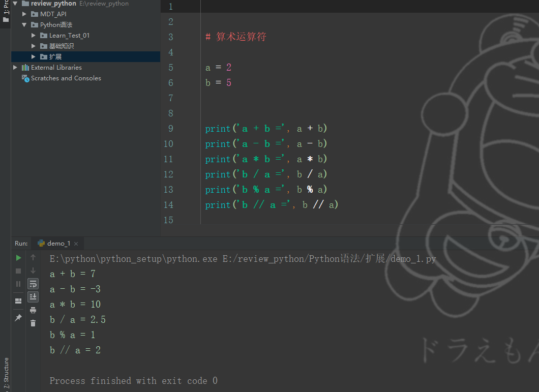The height and width of the screenshot is (392, 539).
Task: Click 'b / a = 2.5' output line
Action: pos(78,320)
